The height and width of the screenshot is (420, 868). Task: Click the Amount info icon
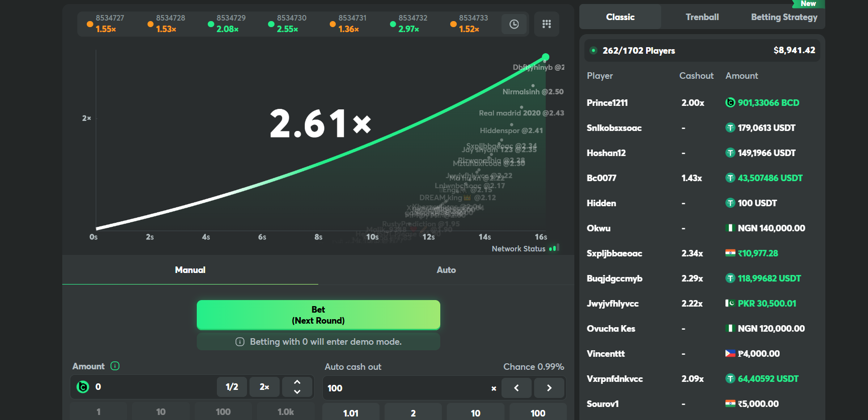pos(115,366)
